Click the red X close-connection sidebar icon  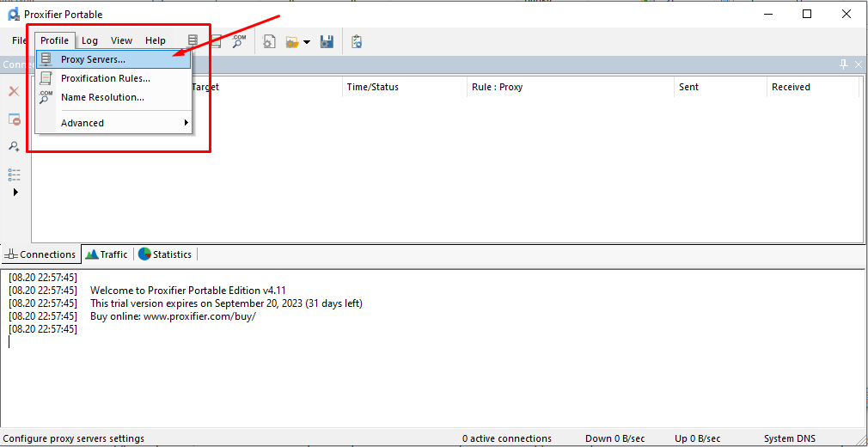tap(14, 91)
